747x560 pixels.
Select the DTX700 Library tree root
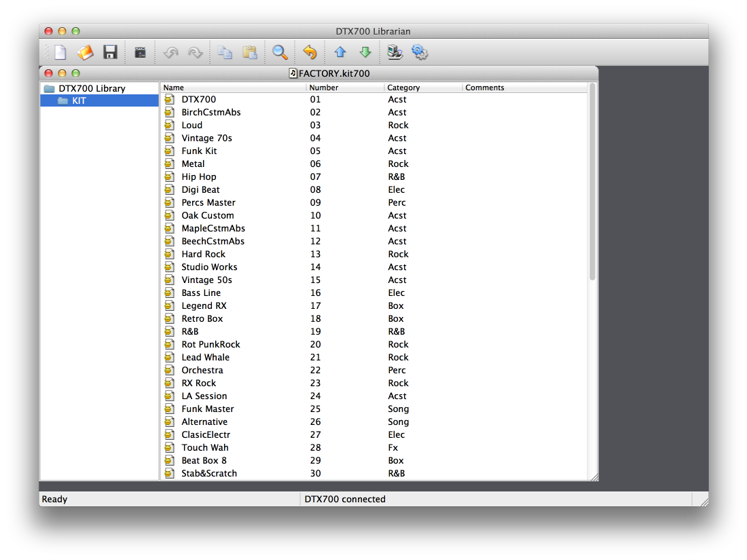tap(92, 88)
